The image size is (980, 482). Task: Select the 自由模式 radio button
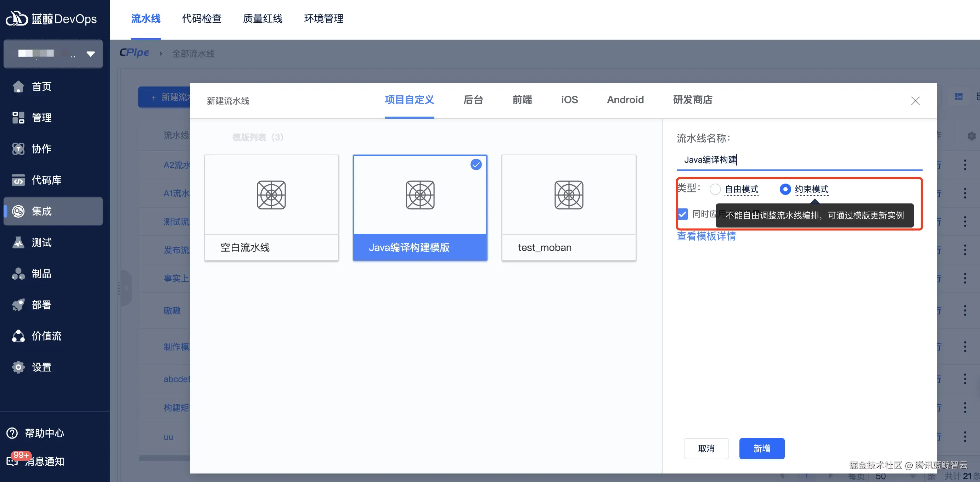click(716, 189)
